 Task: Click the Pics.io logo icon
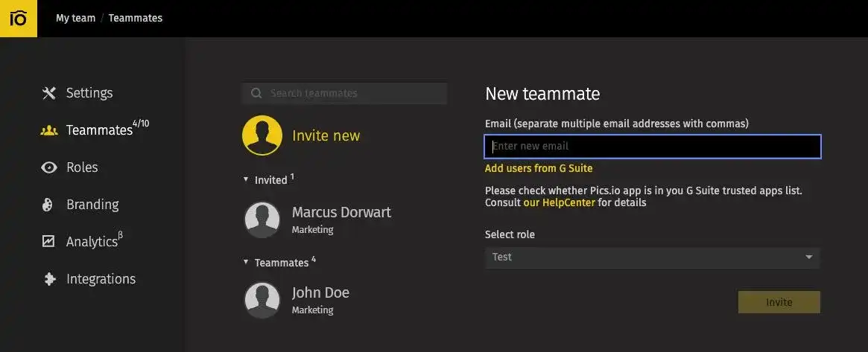click(19, 19)
